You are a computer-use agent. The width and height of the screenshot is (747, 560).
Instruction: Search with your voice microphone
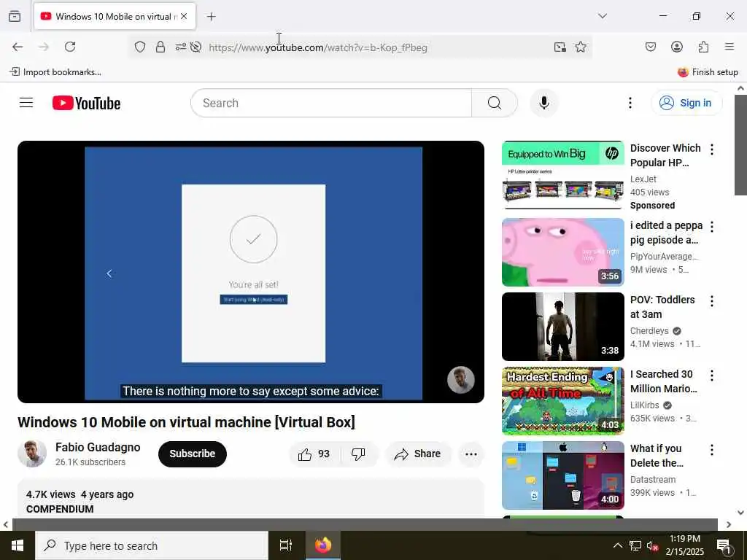[543, 103]
